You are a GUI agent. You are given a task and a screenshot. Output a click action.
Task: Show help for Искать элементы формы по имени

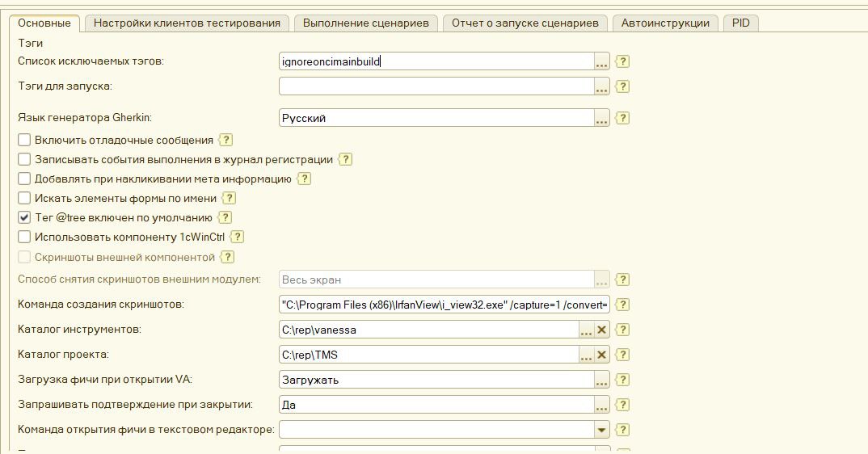(x=229, y=198)
